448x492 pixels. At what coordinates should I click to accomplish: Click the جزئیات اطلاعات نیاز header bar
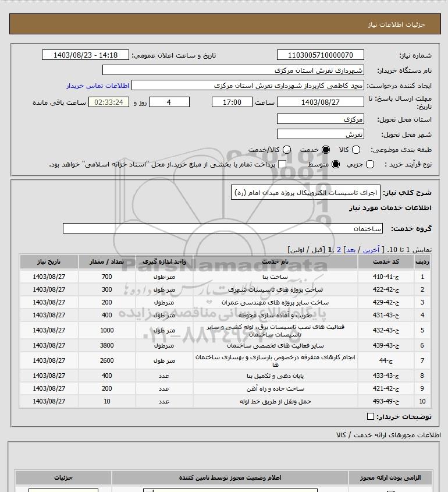coord(225,24)
